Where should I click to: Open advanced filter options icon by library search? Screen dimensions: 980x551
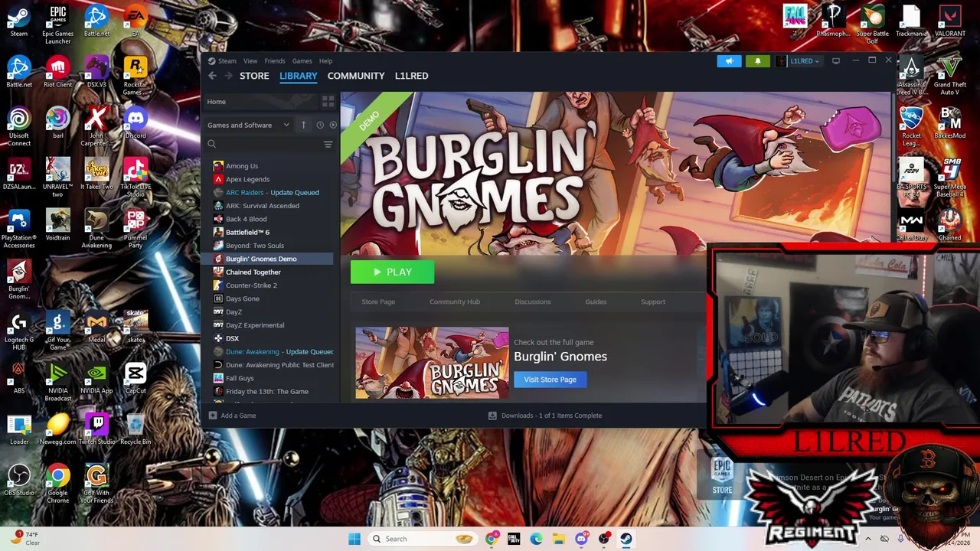328,144
